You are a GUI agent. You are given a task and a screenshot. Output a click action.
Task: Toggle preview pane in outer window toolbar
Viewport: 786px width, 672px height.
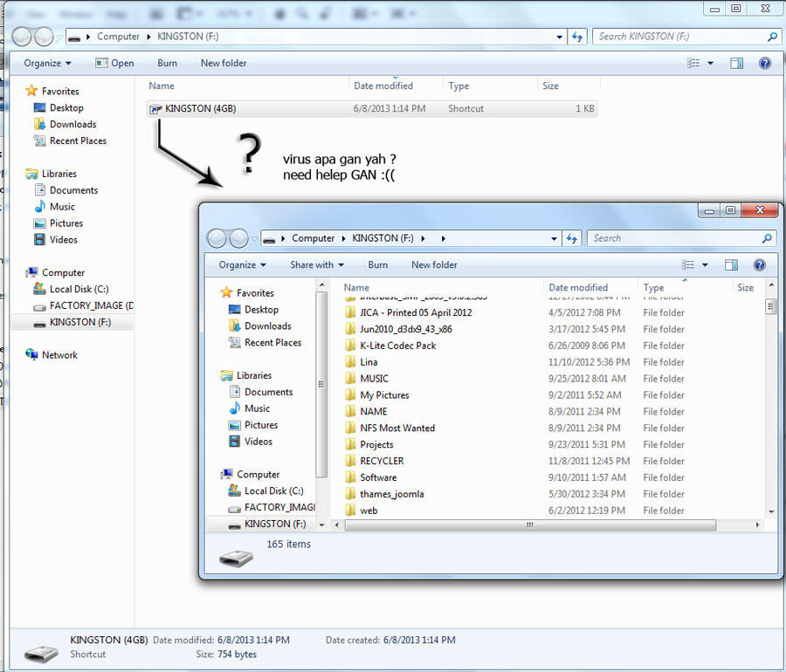[x=736, y=63]
